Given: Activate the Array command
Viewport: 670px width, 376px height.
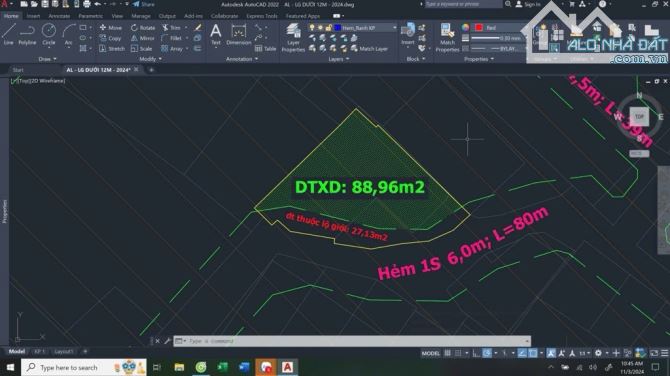Looking at the screenshot, I should (x=172, y=49).
